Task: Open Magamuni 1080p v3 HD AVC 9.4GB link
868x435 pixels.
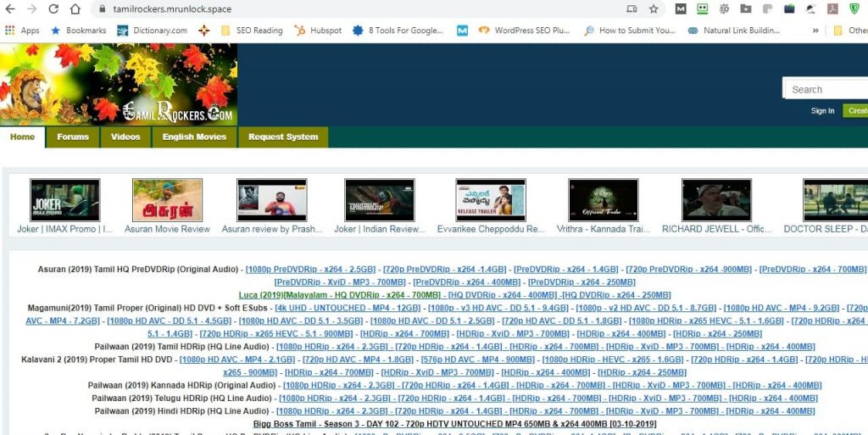Action: click(498, 308)
